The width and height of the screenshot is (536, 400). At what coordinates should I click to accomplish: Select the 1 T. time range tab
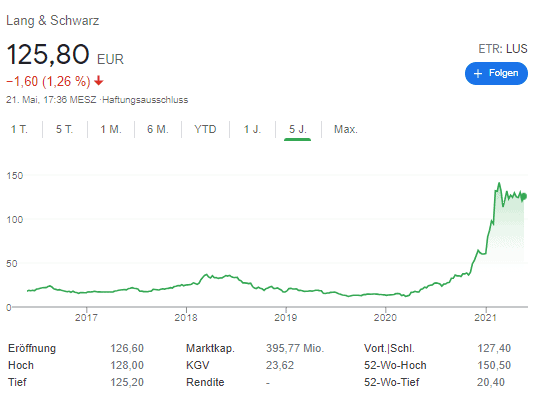click(x=19, y=129)
